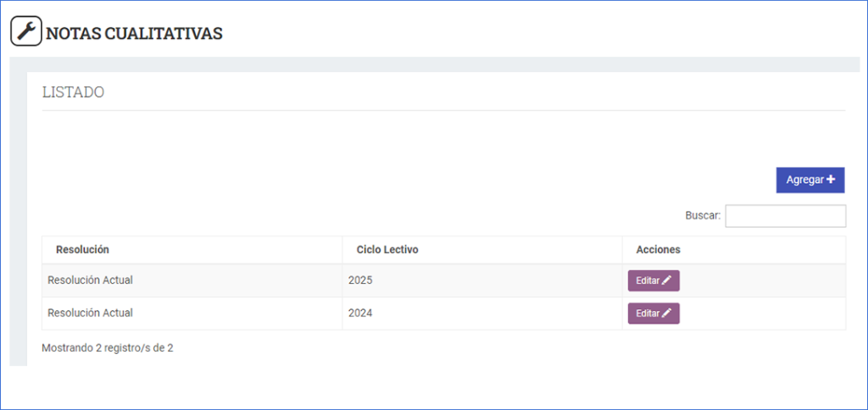This screenshot has width=868, height=410.
Task: Sort table by Resolución column header
Action: (82, 250)
